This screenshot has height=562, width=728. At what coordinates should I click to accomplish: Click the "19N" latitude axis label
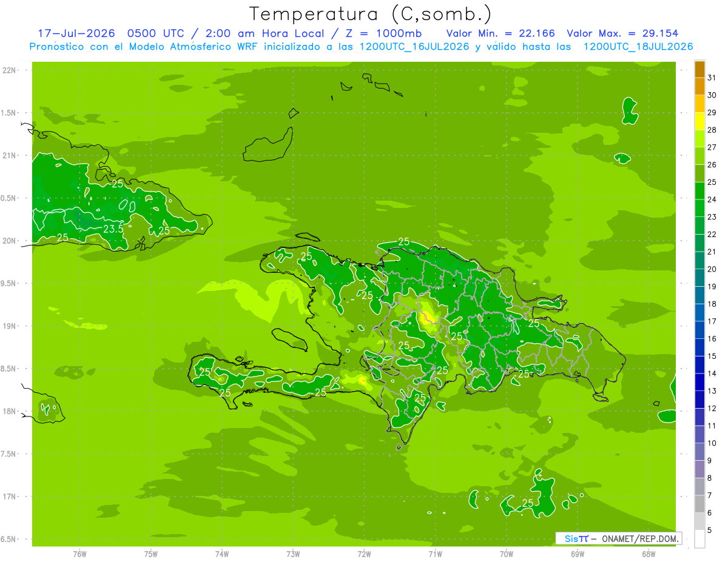point(10,326)
